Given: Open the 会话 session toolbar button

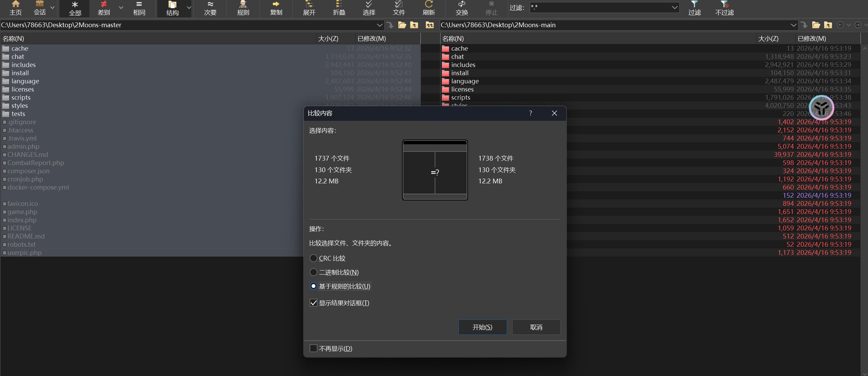Looking at the screenshot, I should click(40, 8).
